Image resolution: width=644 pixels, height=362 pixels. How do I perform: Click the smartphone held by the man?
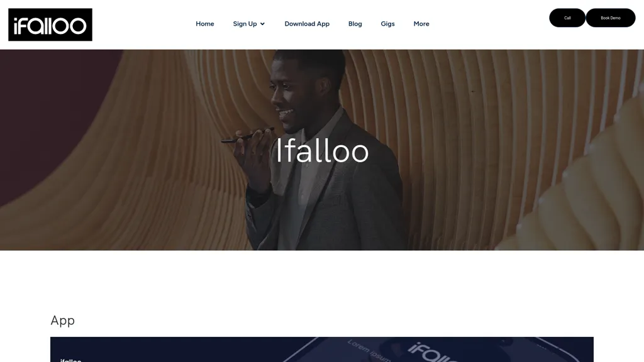click(x=247, y=136)
